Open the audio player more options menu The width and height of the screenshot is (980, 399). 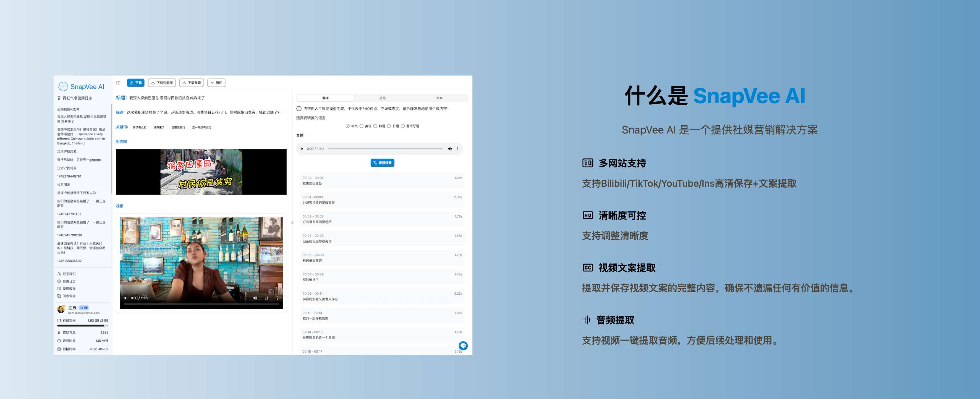click(457, 149)
